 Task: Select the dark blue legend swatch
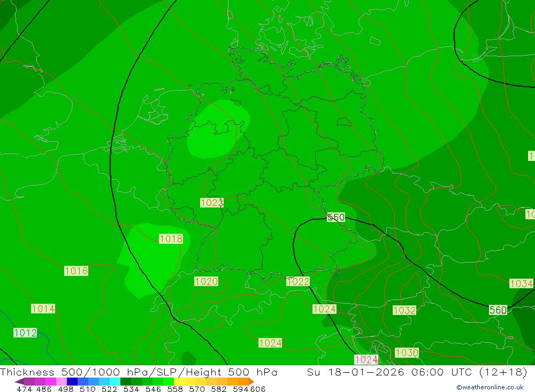click(72, 381)
